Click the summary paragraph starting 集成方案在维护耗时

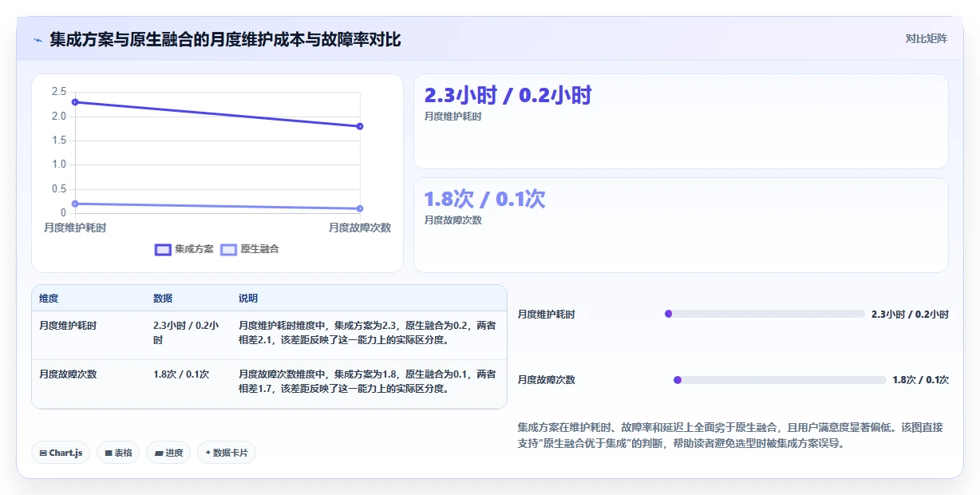click(x=730, y=435)
